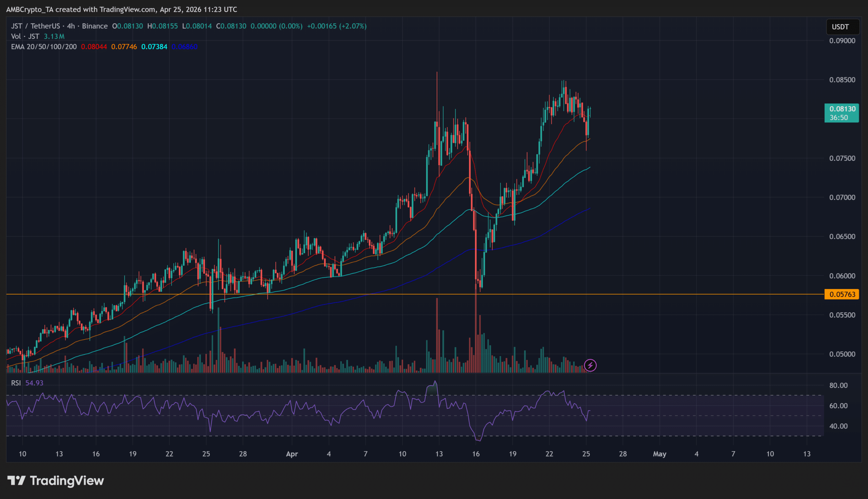Click the 0.09000 price scale label
This screenshot has height=499, width=868.
(x=842, y=41)
